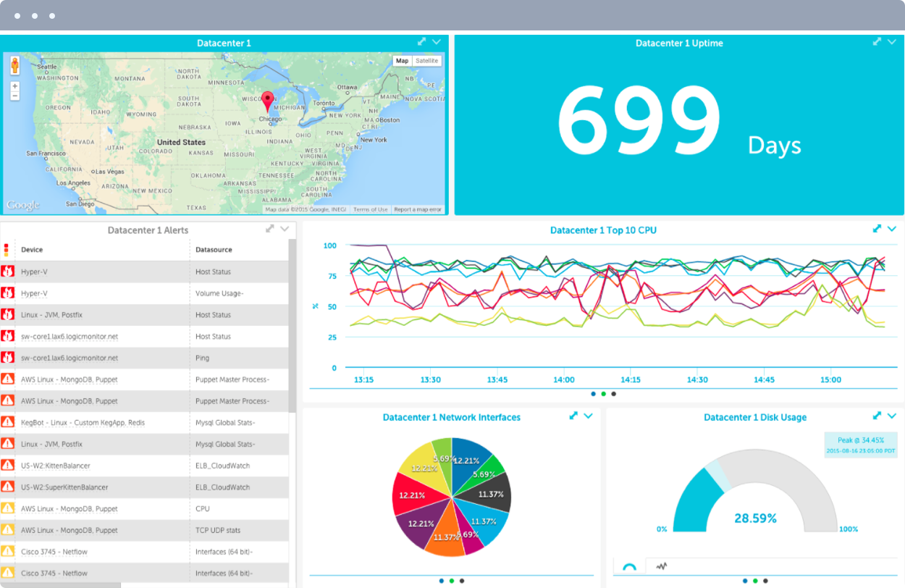Open KegBot - Linux - Custom KegApp, Redis device
This screenshot has height=588, width=905.
(x=83, y=422)
